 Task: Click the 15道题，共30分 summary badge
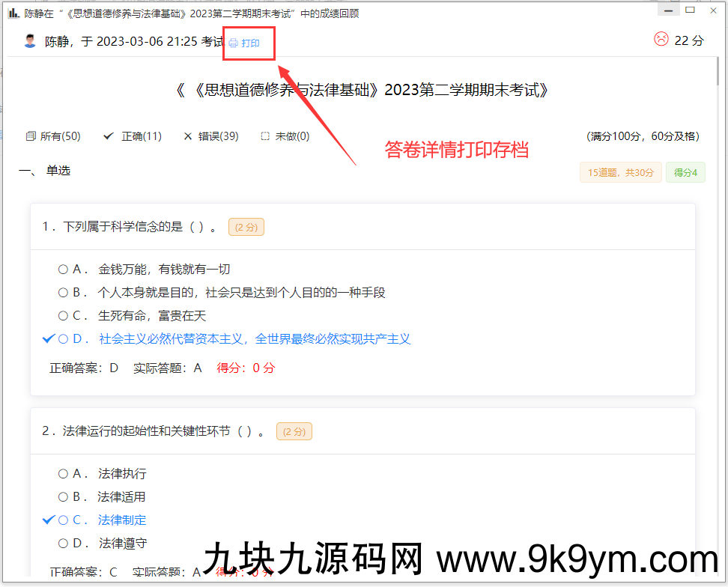coord(620,171)
